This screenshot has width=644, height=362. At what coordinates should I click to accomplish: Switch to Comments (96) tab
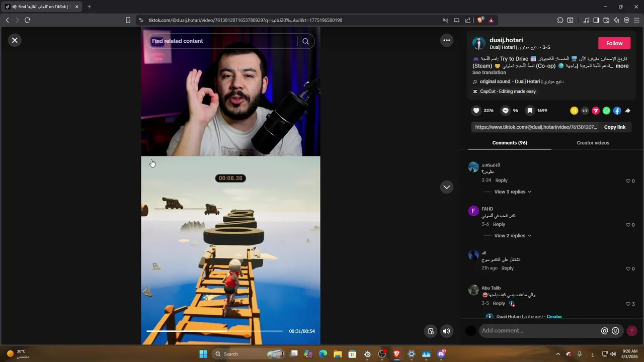(510, 143)
